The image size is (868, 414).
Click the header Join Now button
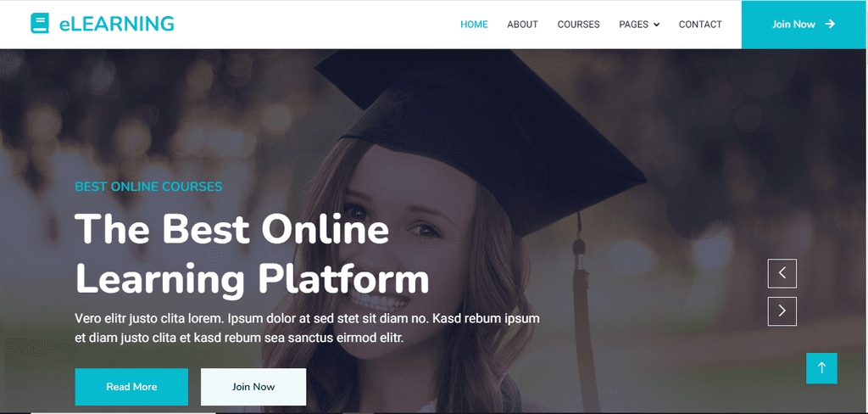coord(804,25)
